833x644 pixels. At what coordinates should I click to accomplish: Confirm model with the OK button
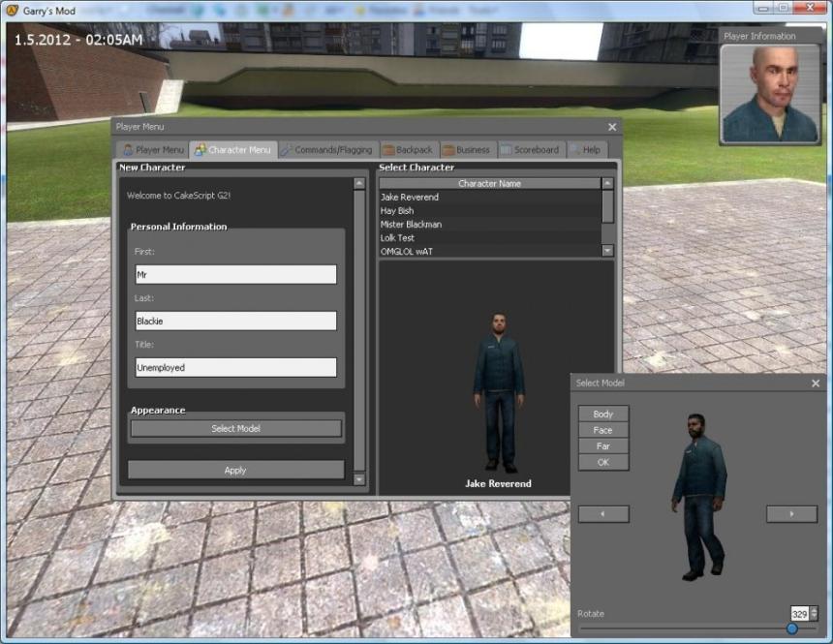pyautogui.click(x=603, y=462)
